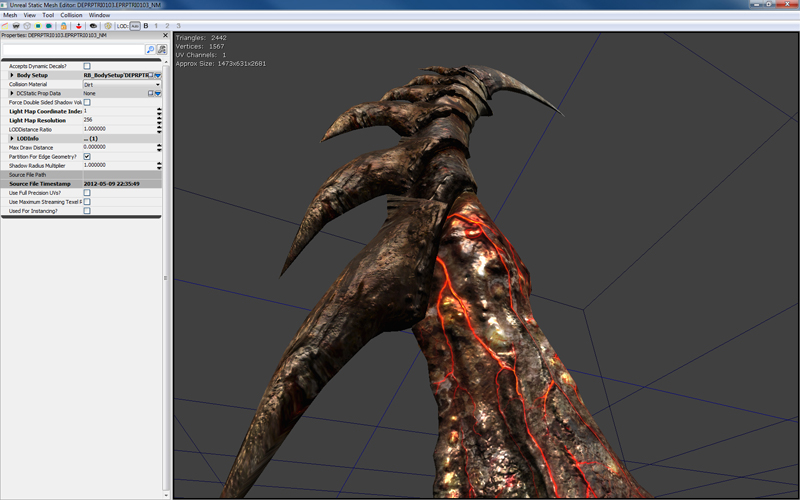The width and height of the screenshot is (800, 500).
Task: Select the B LOD base button
Action: [146, 26]
